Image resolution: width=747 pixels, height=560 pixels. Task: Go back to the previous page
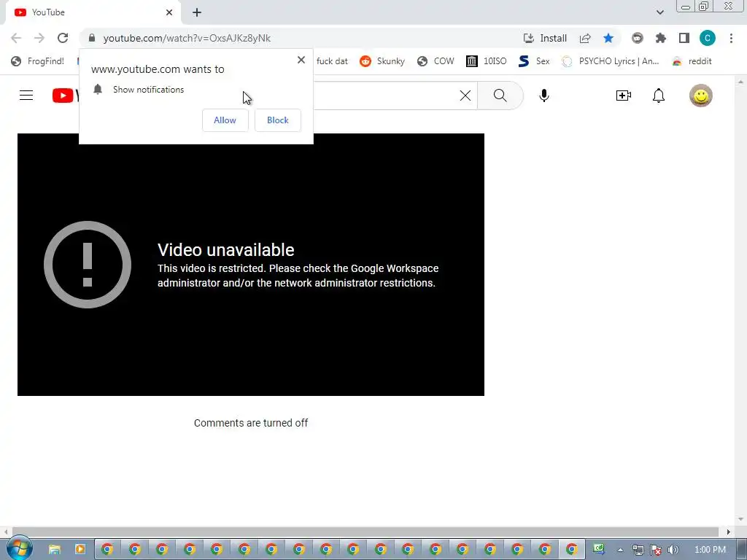point(16,38)
